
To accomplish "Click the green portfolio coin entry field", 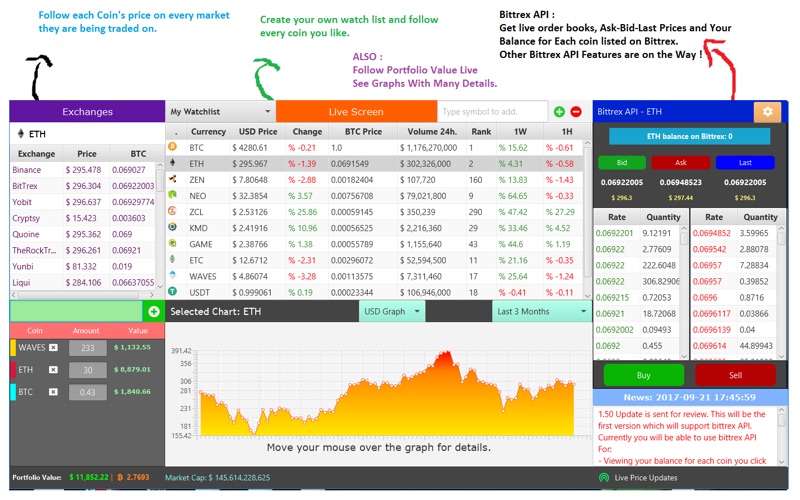I will tap(76, 311).
